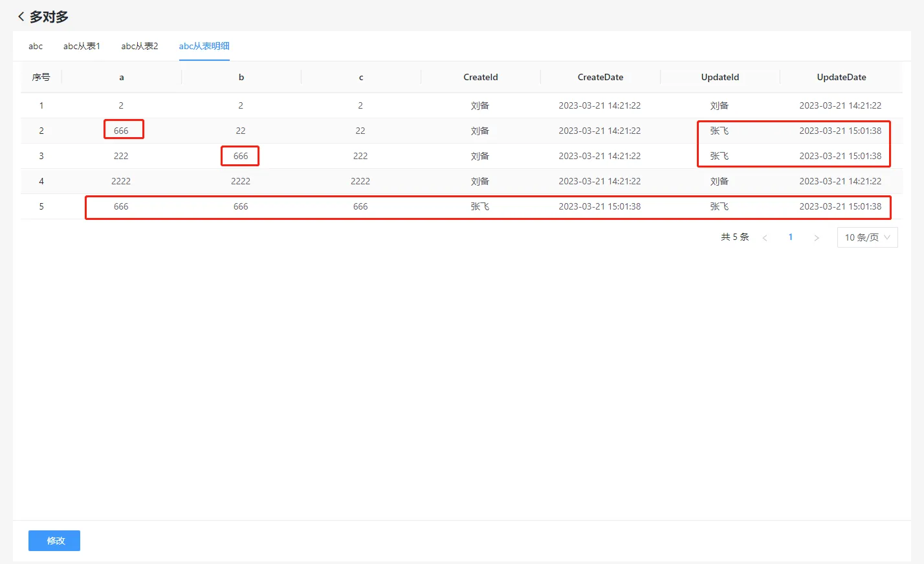The height and width of the screenshot is (564, 924).
Task: Click 张飞 in row 5 CreateId column
Action: (x=480, y=206)
